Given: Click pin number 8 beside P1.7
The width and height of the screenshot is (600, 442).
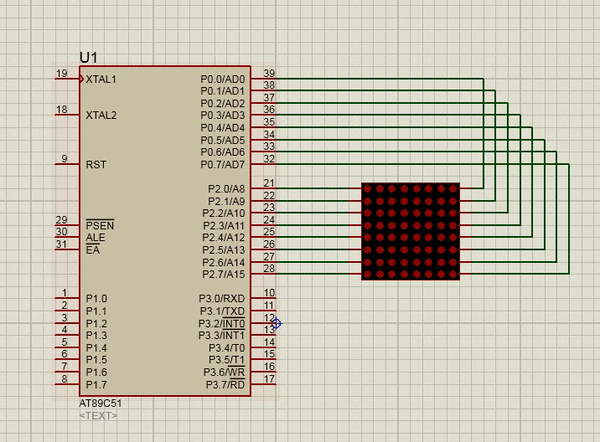Looking at the screenshot, I should coord(64,378).
